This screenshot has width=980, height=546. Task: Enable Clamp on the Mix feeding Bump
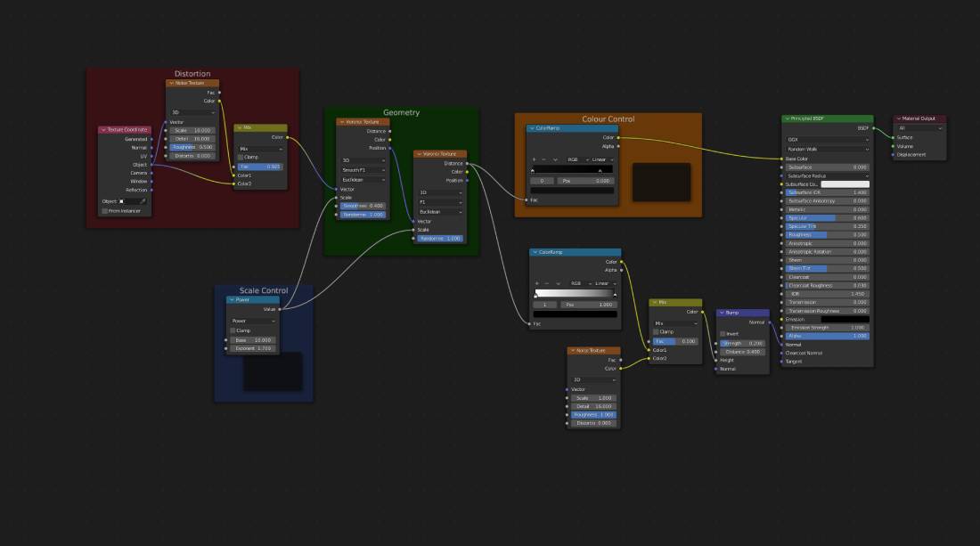coord(656,331)
